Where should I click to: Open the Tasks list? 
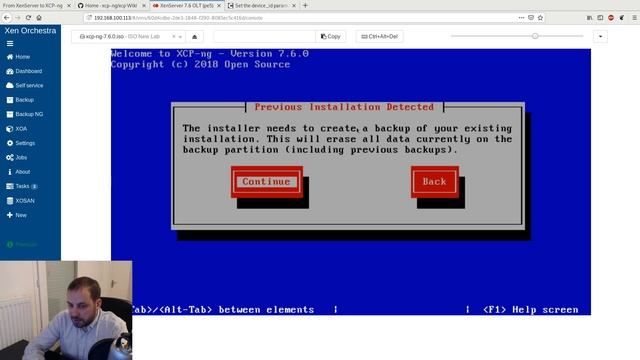(22, 186)
